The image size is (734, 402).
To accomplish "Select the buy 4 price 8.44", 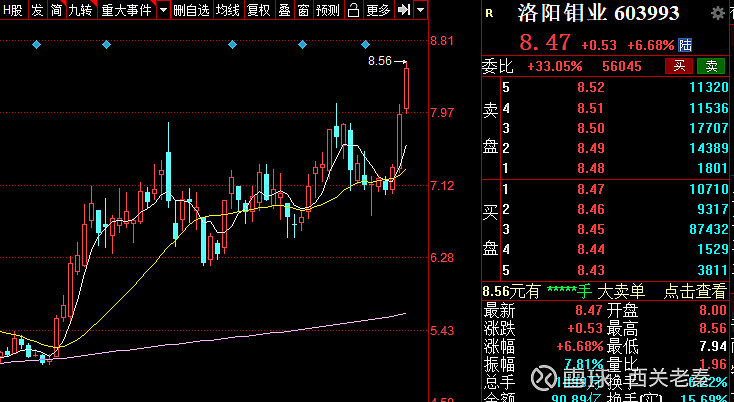I will (x=591, y=249).
